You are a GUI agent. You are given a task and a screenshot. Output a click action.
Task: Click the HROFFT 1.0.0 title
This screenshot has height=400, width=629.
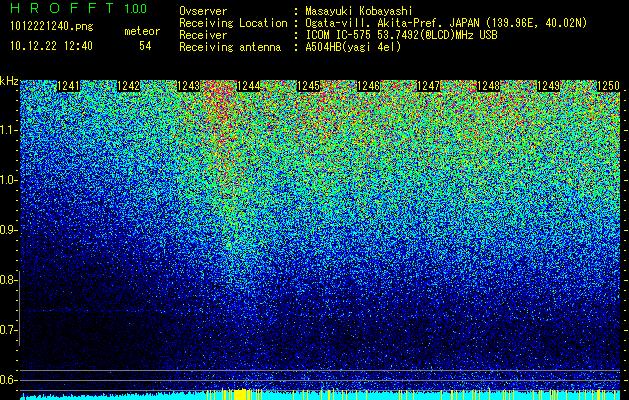[79, 8]
